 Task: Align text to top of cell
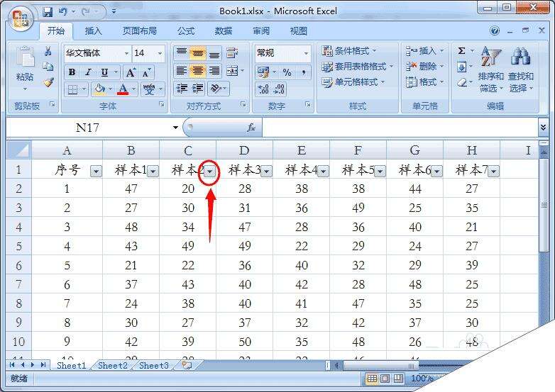tap(182, 53)
